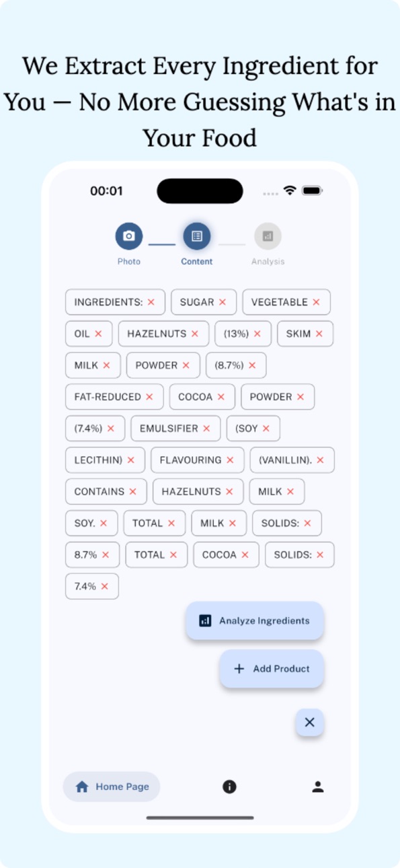400x868 pixels.
Task: Select the Content step icon
Action: click(x=197, y=236)
